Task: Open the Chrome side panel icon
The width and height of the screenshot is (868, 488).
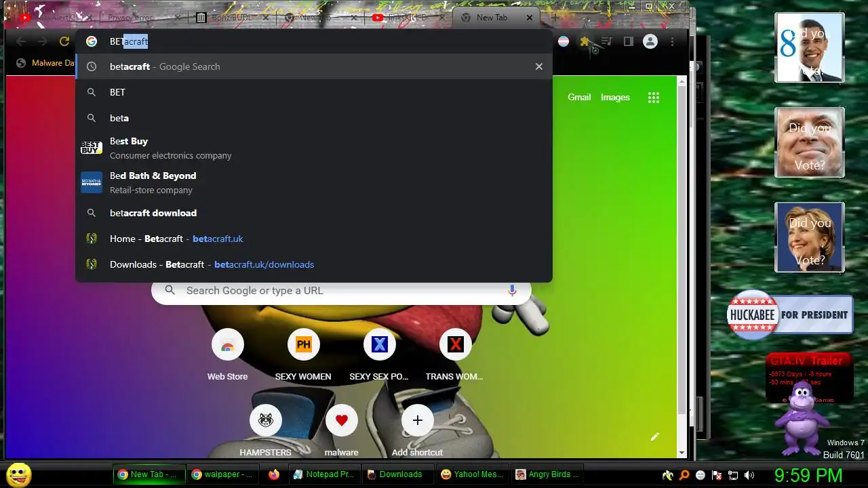Action: click(x=628, y=41)
